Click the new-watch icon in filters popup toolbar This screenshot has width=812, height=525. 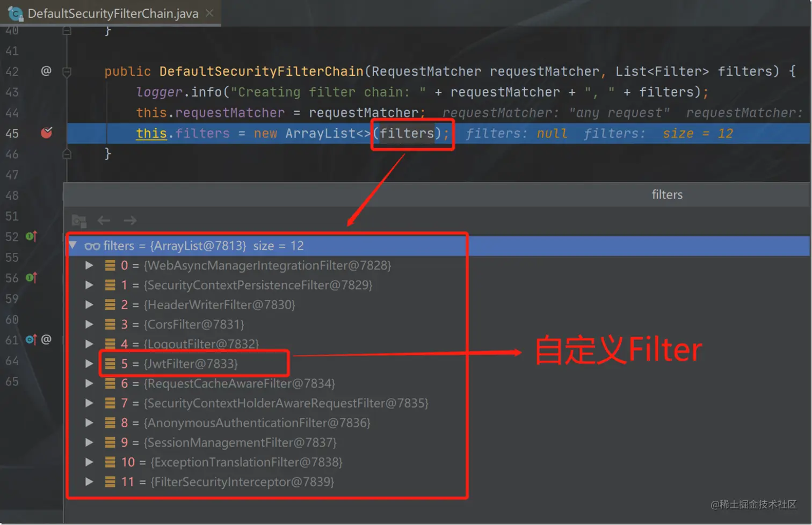[79, 221]
